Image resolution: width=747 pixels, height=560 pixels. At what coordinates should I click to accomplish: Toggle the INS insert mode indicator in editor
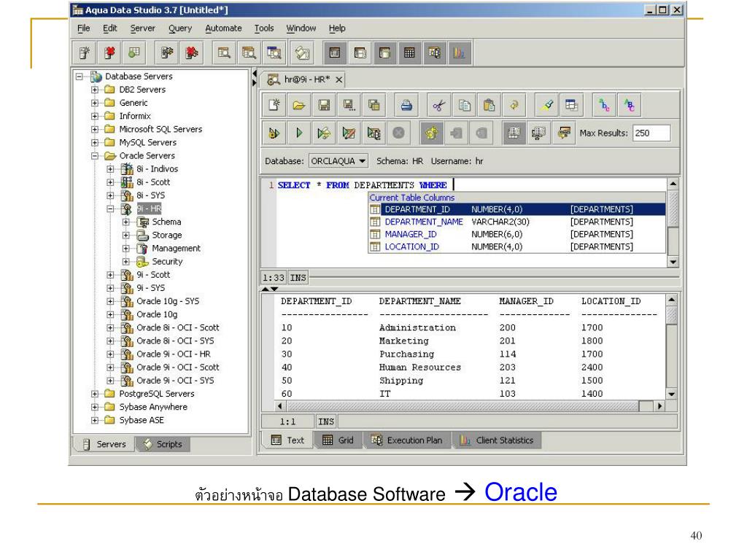pyautogui.click(x=298, y=278)
